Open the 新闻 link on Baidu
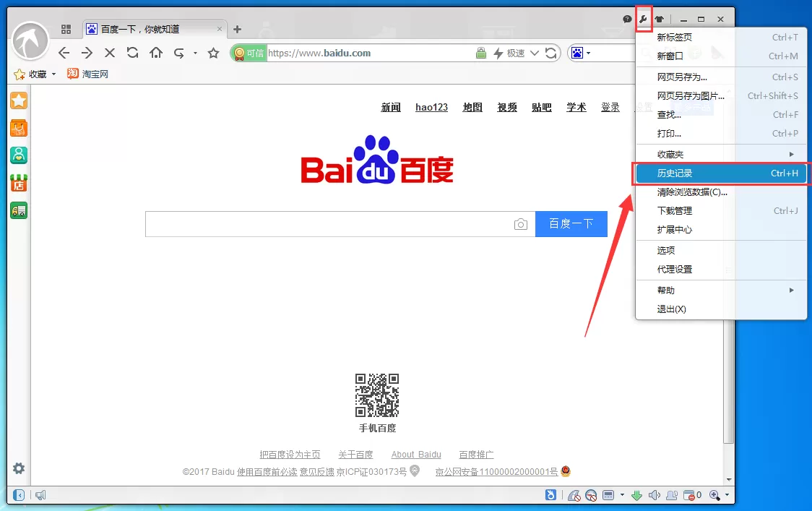This screenshot has height=511, width=812. click(x=391, y=107)
